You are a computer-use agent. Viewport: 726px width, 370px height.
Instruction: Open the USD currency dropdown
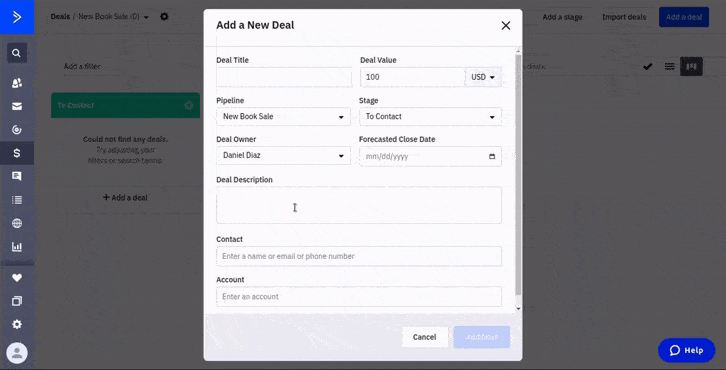tap(483, 77)
